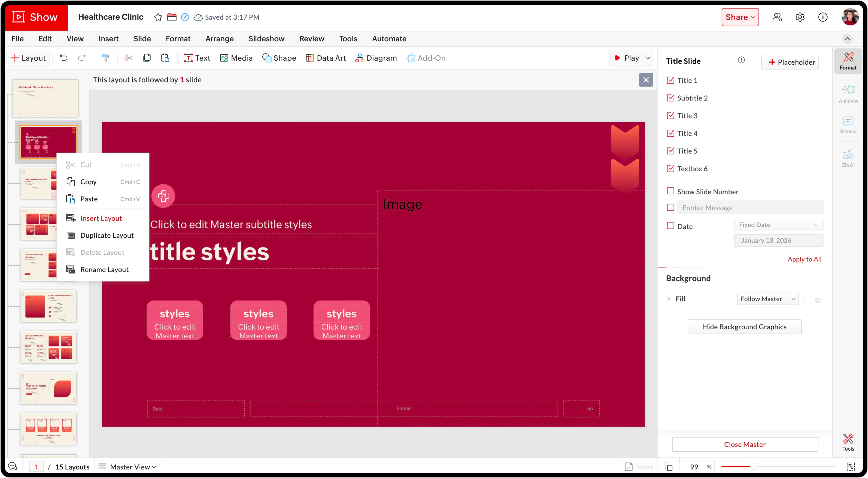Open the Data Art tool
The width and height of the screenshot is (868, 478).
pyautogui.click(x=326, y=58)
